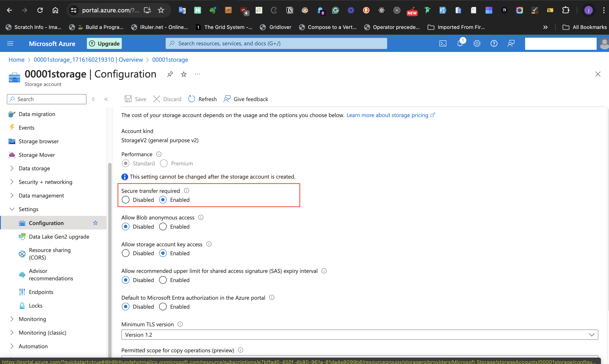Open portal settings gear icon

(477, 43)
